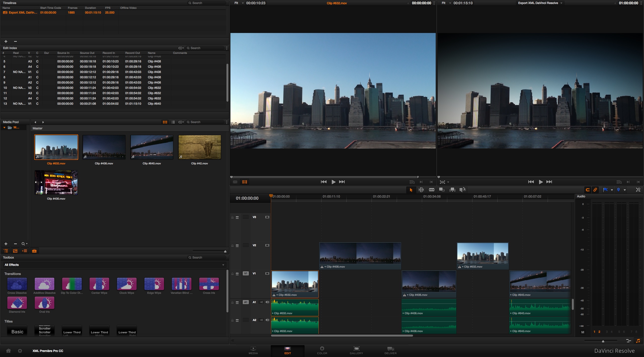Play the source viewer clip
644x357 pixels.
pyautogui.click(x=333, y=182)
